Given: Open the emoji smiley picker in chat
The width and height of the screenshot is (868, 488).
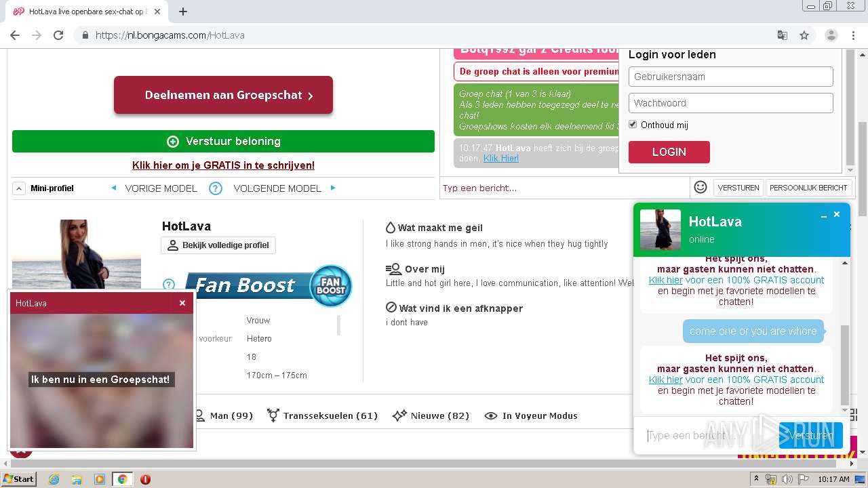Looking at the screenshot, I should (701, 187).
